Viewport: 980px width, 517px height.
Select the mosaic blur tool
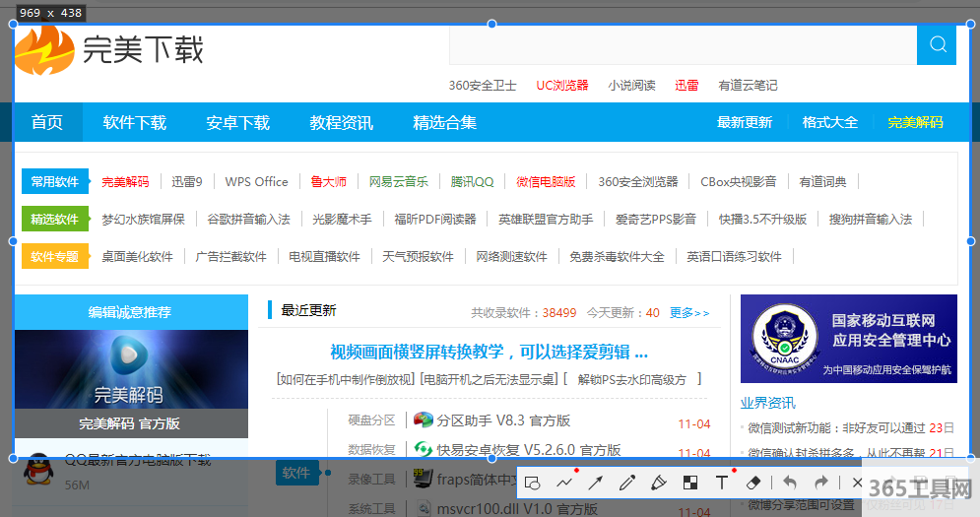click(690, 483)
